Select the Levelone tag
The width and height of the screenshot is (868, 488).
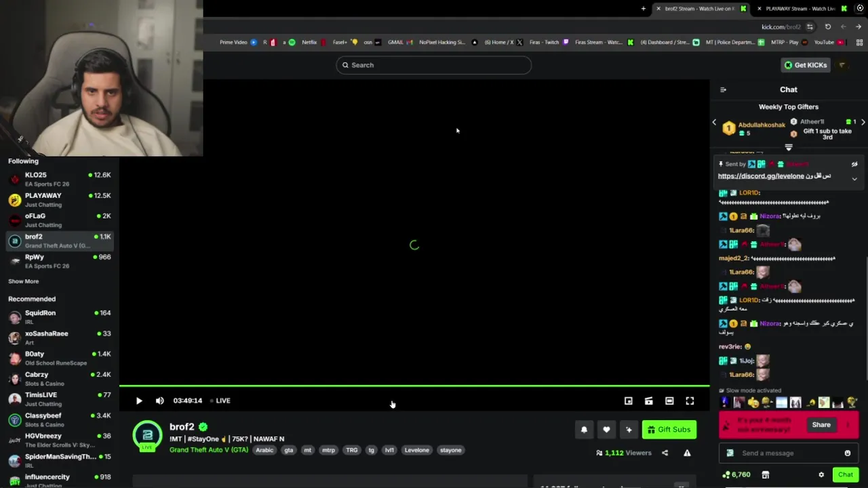point(416,450)
